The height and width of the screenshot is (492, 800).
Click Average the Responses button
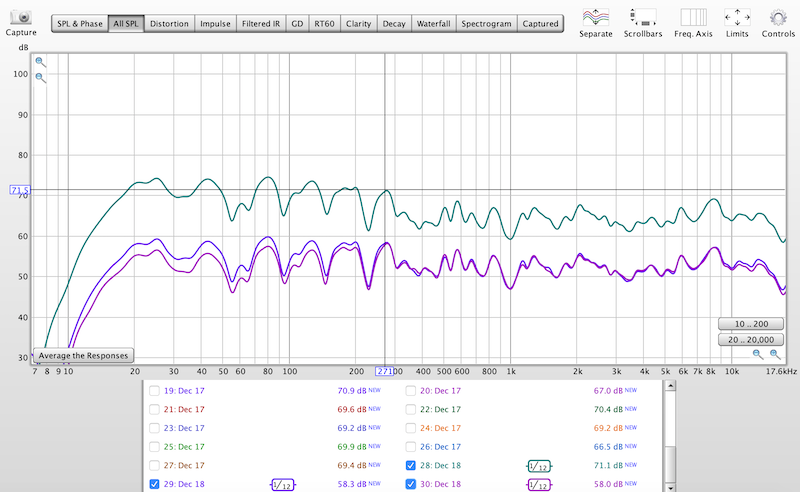pyautogui.click(x=83, y=355)
